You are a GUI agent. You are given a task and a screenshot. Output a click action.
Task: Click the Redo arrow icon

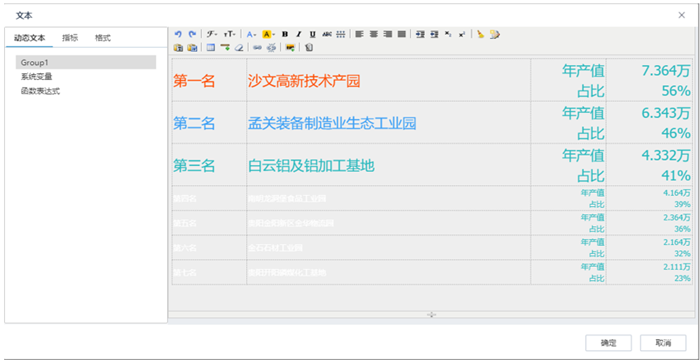click(x=192, y=34)
